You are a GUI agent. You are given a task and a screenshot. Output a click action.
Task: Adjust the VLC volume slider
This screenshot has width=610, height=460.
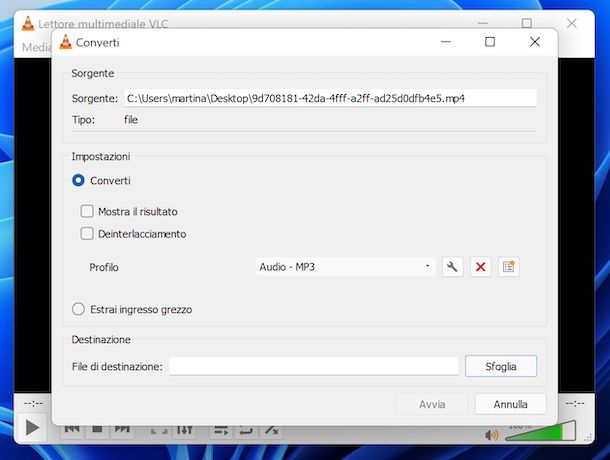point(540,431)
